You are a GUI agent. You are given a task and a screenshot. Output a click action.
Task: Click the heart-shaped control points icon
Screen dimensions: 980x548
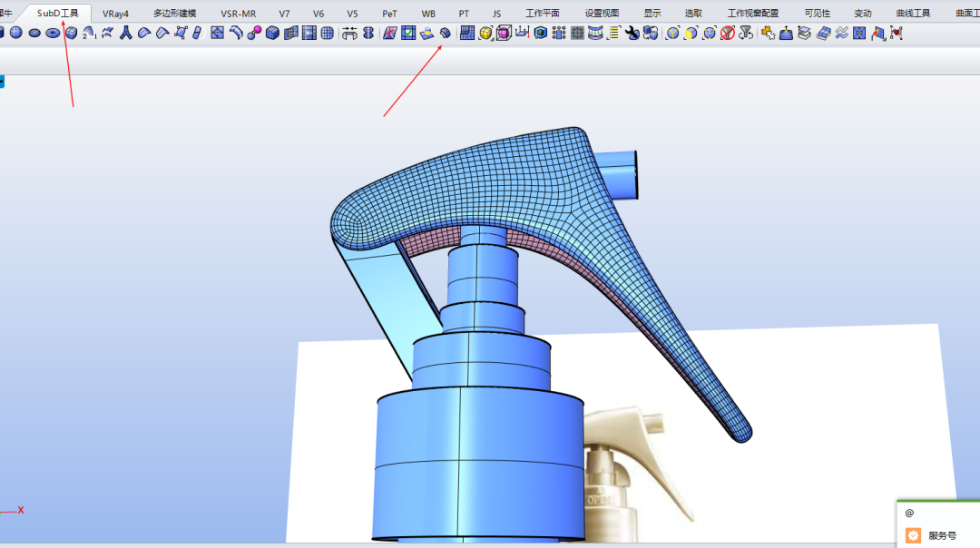pyautogui.click(x=897, y=34)
